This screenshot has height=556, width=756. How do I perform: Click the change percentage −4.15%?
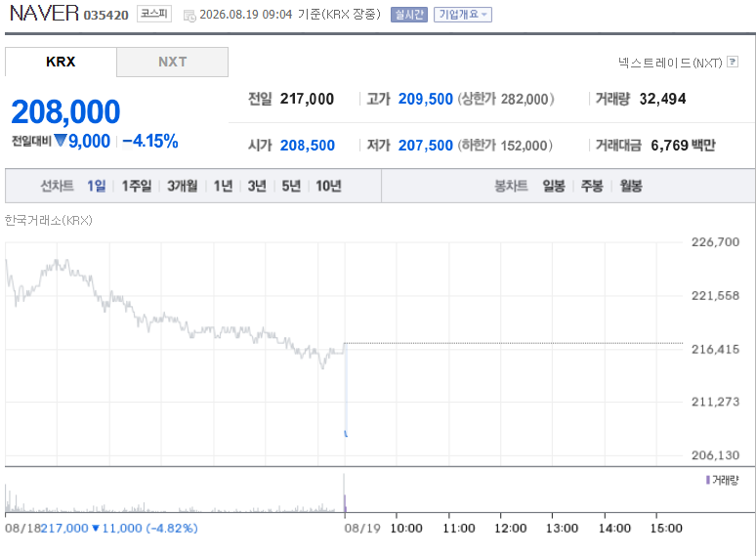150,142
